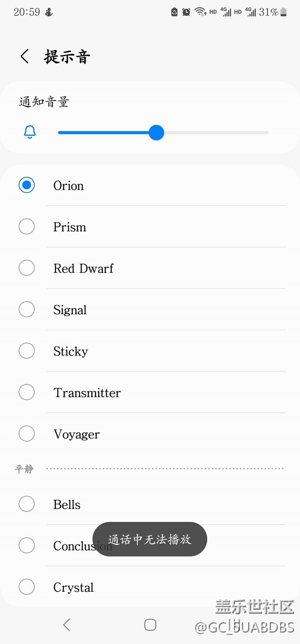Image resolution: width=300 pixels, height=644 pixels.
Task: Click the notification volume slider handle
Action: tap(156, 133)
